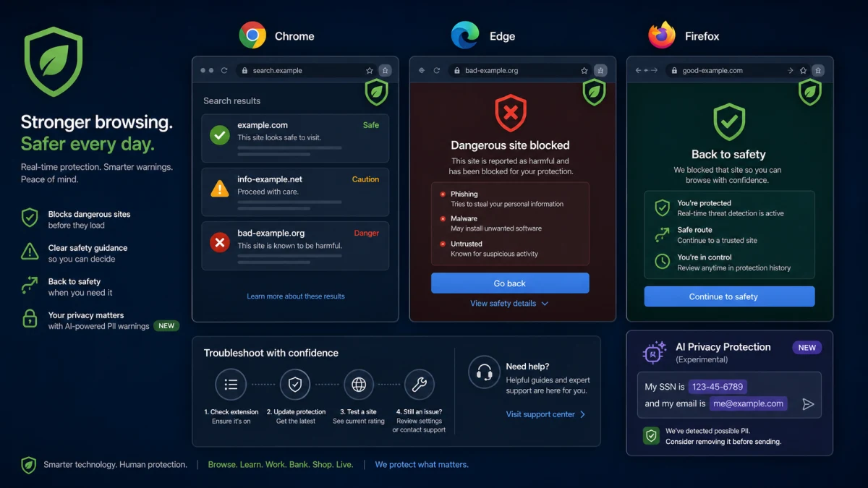Click the Back to safety arrow icon in sidebar
The image size is (868, 488).
click(30, 285)
